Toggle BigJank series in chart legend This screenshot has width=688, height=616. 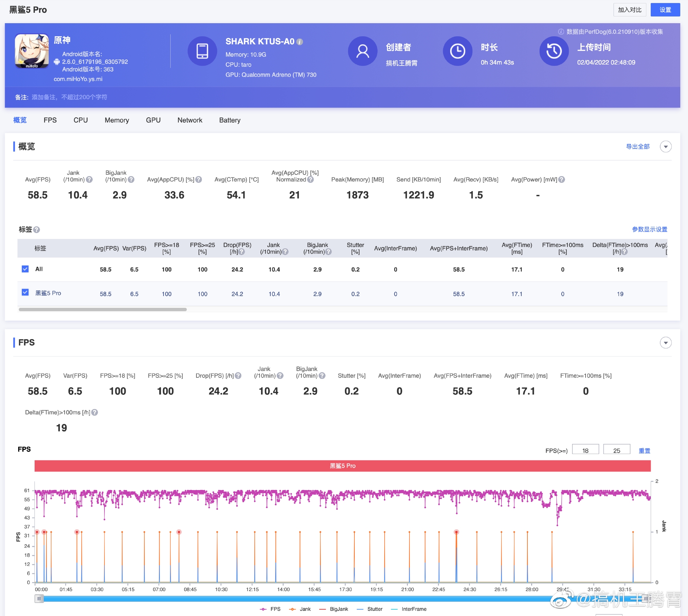(334, 609)
